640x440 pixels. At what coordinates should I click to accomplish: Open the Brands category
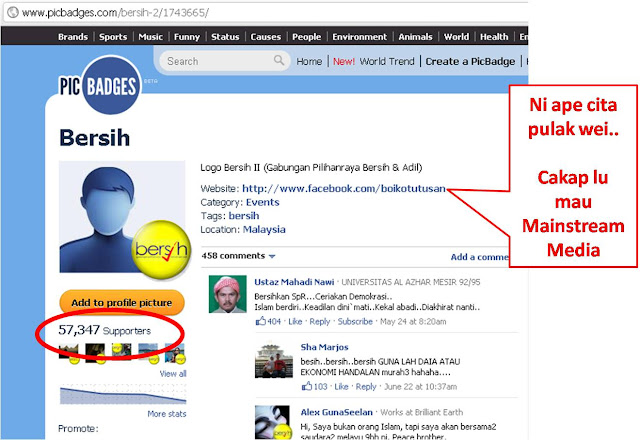pyautogui.click(x=73, y=37)
